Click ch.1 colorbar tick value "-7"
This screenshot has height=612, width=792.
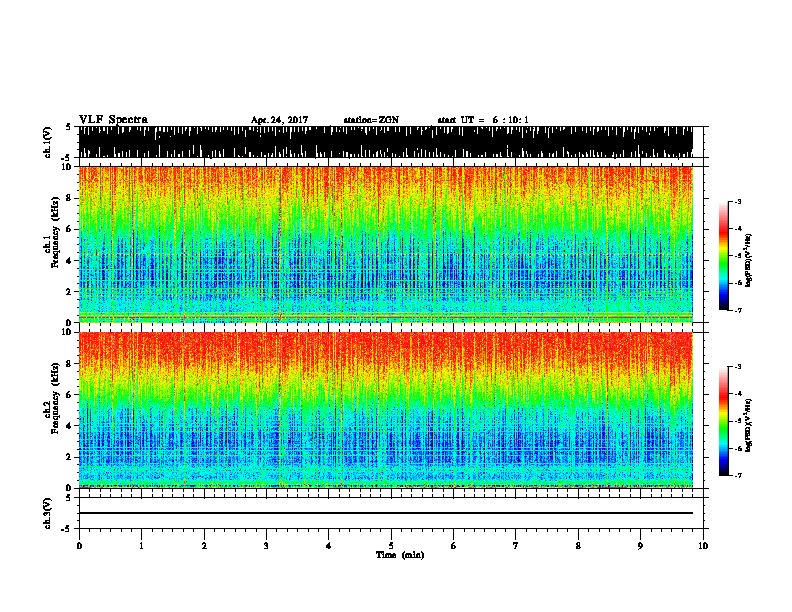point(738,310)
